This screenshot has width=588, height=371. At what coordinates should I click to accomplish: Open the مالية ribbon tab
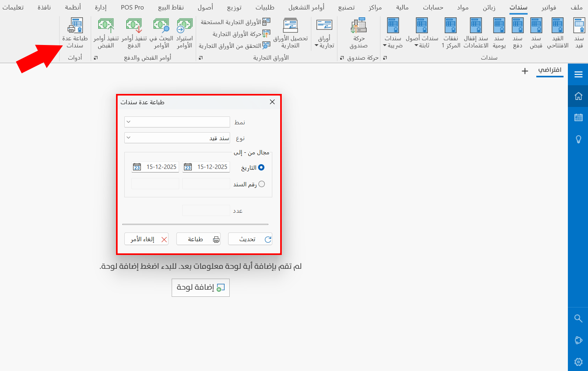pos(402,7)
